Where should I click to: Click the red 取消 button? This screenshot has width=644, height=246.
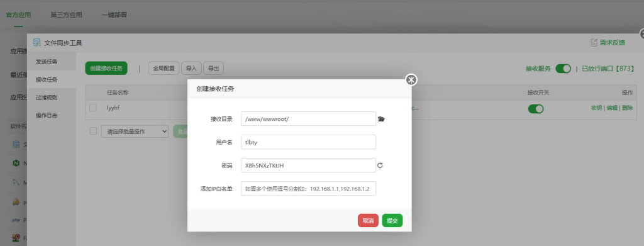click(x=368, y=221)
